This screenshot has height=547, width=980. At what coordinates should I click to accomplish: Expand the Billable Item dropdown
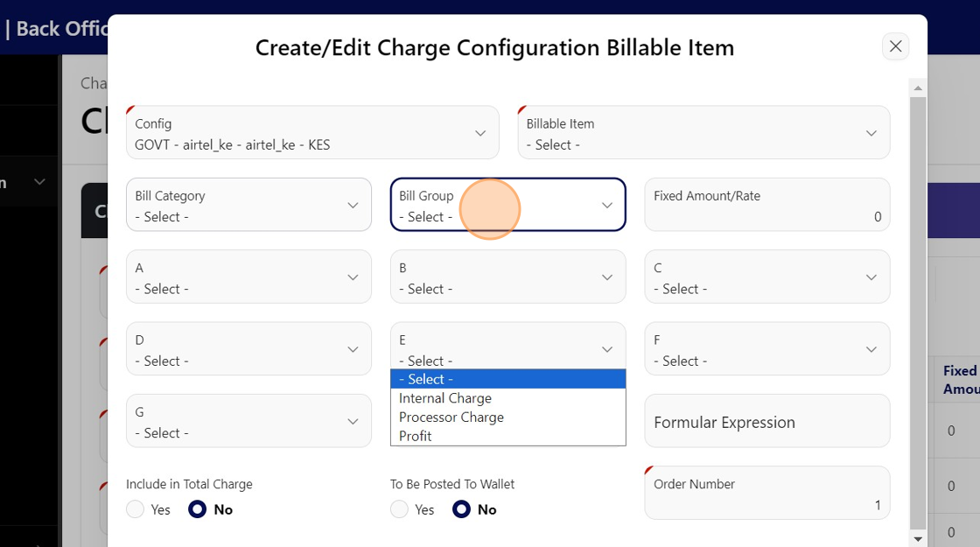point(703,133)
